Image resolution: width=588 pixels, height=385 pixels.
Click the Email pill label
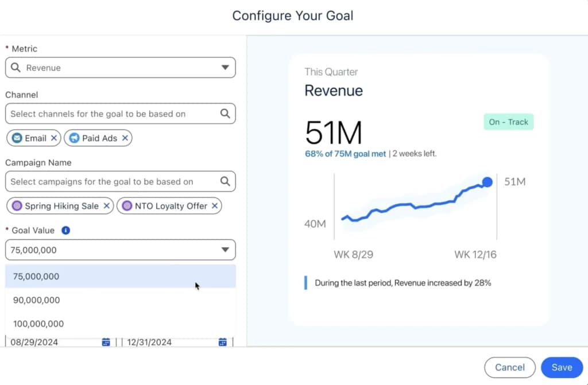click(x=36, y=138)
